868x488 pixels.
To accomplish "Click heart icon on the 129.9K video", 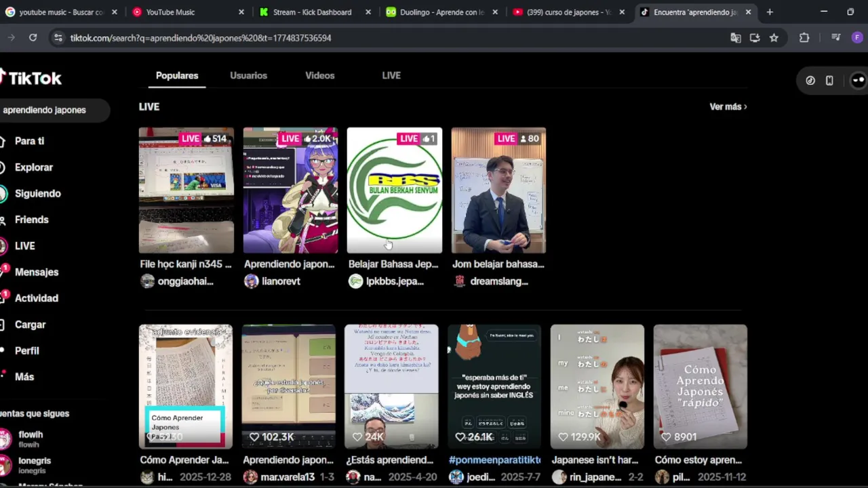I will [563, 437].
